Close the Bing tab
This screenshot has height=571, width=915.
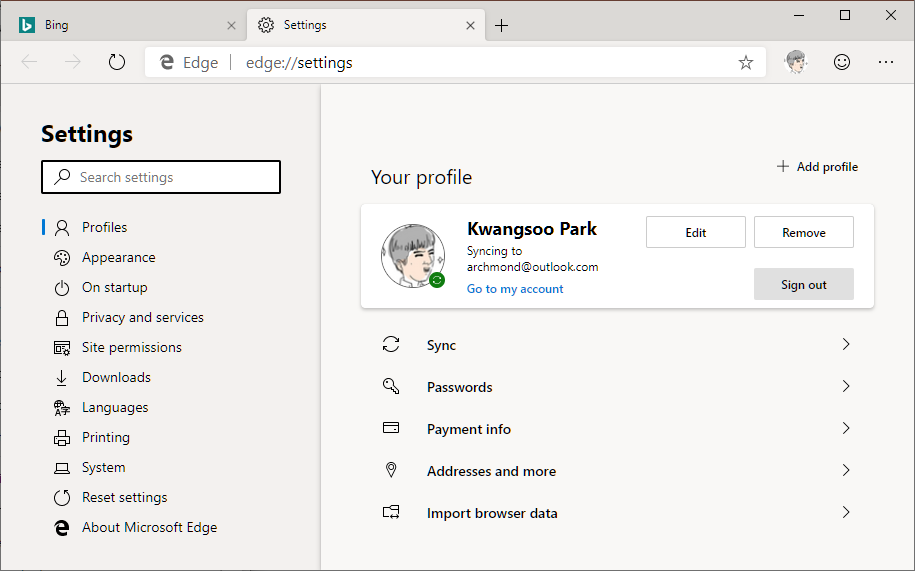pyautogui.click(x=231, y=26)
